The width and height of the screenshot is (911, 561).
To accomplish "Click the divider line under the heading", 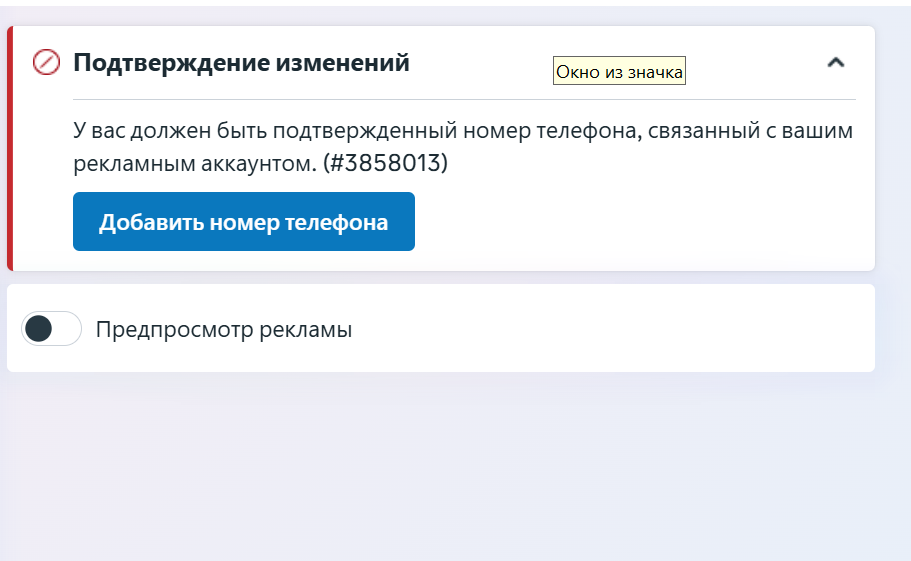I will coord(464,100).
